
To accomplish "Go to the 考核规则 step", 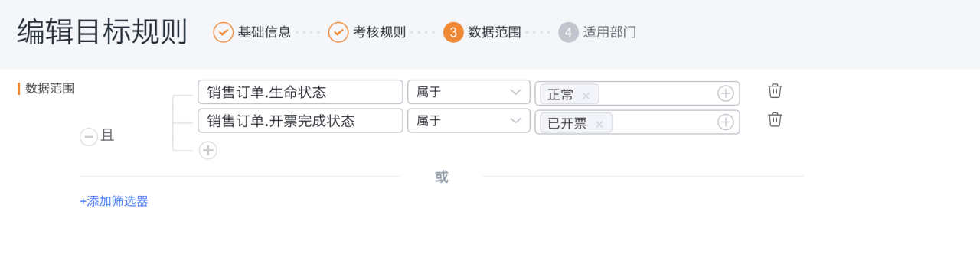I will click(367, 32).
